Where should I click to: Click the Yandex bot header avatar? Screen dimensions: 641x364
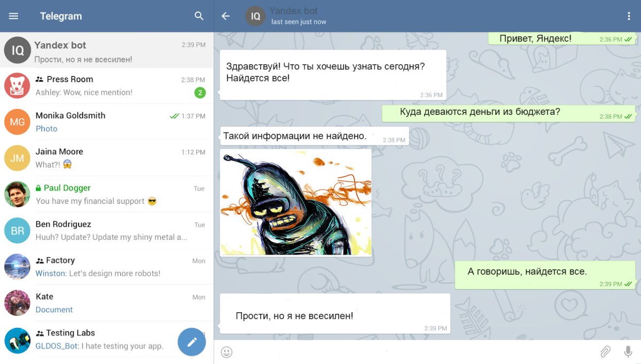(x=255, y=16)
